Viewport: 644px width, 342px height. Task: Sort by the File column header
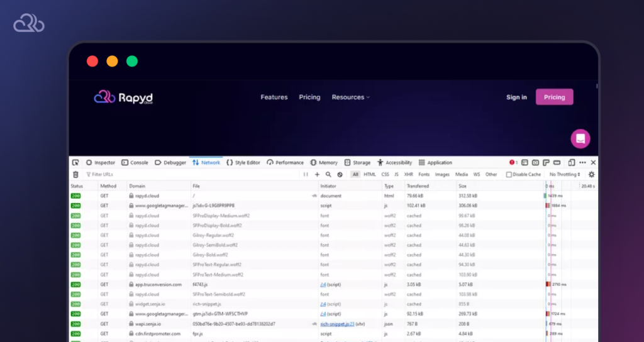coord(255,186)
